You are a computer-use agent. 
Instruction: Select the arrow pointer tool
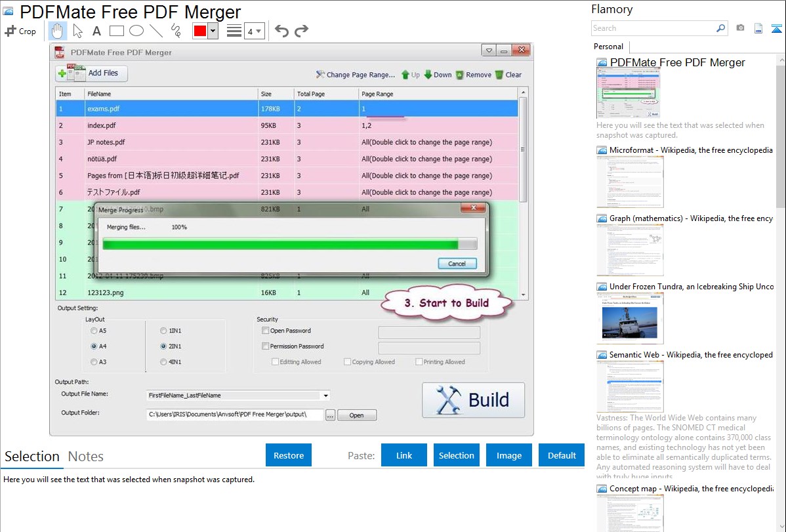[x=77, y=31]
